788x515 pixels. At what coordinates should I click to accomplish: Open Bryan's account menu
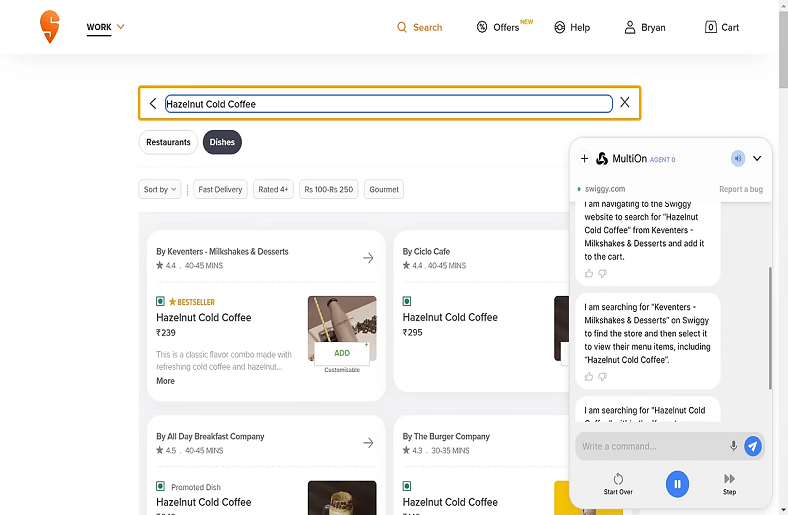645,27
